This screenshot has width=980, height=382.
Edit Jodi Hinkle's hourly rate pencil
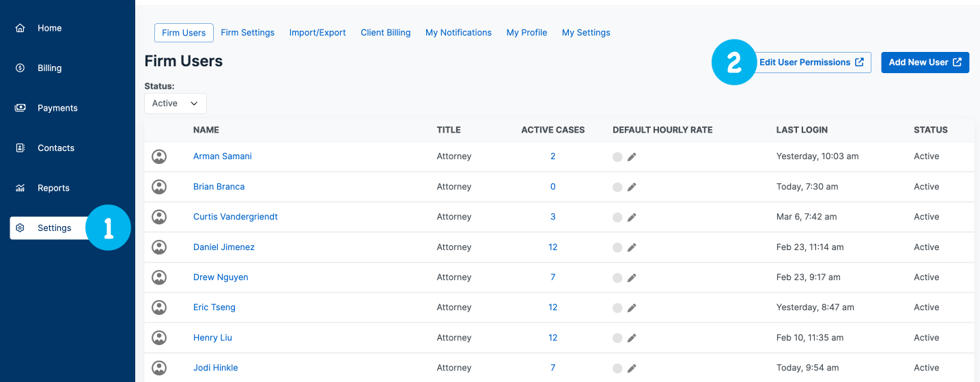(632, 368)
